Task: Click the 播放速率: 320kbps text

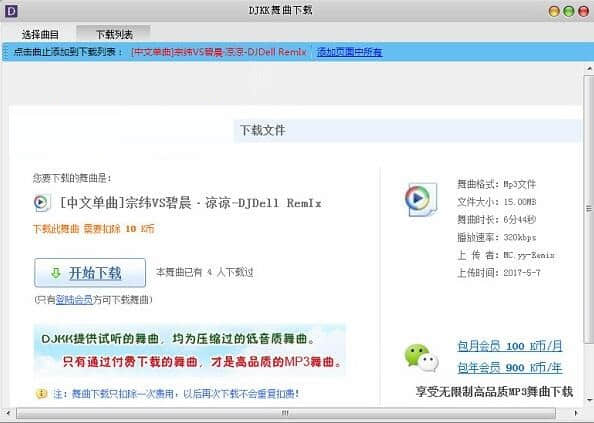Action: [x=497, y=237]
